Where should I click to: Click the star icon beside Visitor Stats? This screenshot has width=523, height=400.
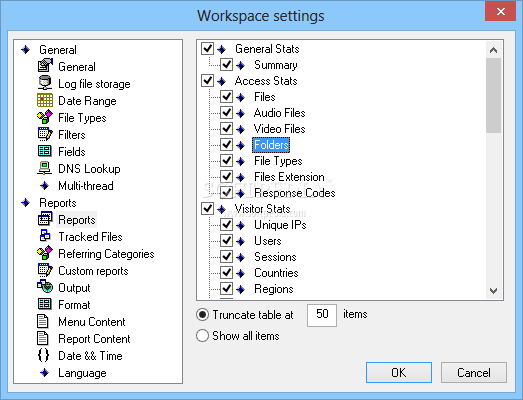221,209
